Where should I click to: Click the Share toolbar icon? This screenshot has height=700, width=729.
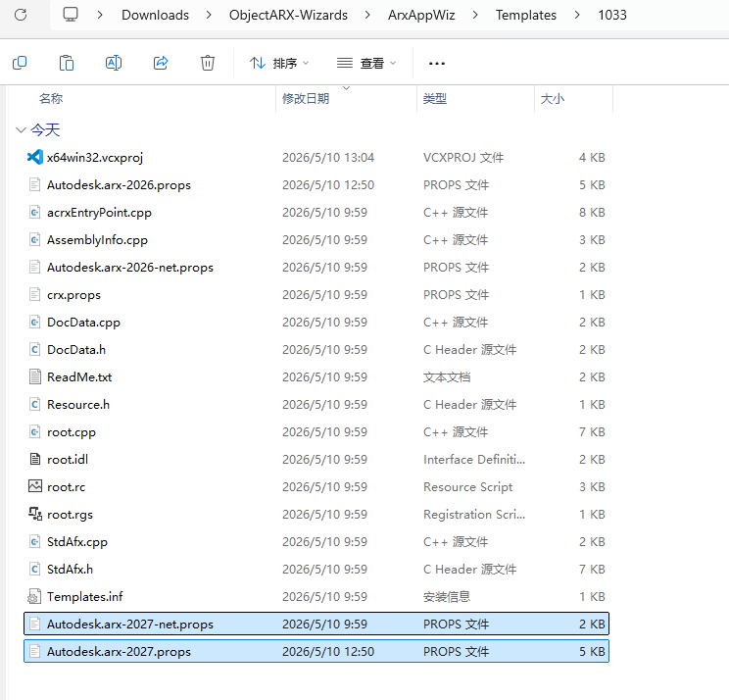click(161, 63)
